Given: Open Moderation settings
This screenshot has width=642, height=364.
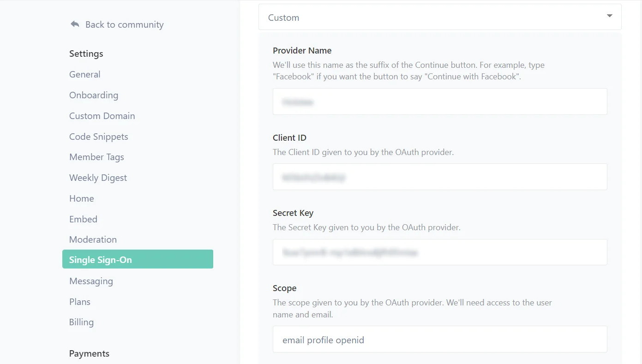Looking at the screenshot, I should tap(93, 239).
